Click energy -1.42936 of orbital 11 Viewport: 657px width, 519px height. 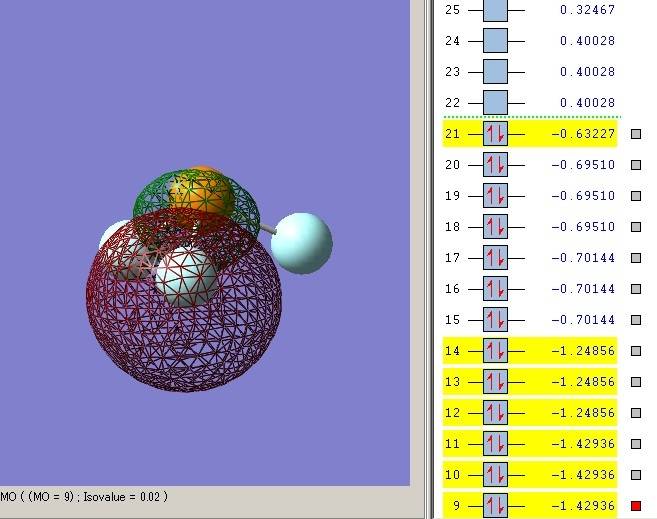click(583, 444)
